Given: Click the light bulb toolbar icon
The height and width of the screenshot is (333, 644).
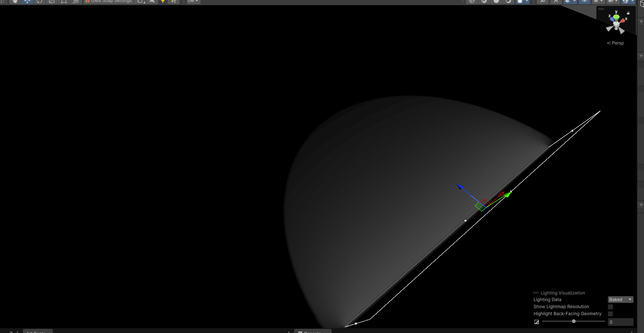Looking at the screenshot, I should (163, 1).
